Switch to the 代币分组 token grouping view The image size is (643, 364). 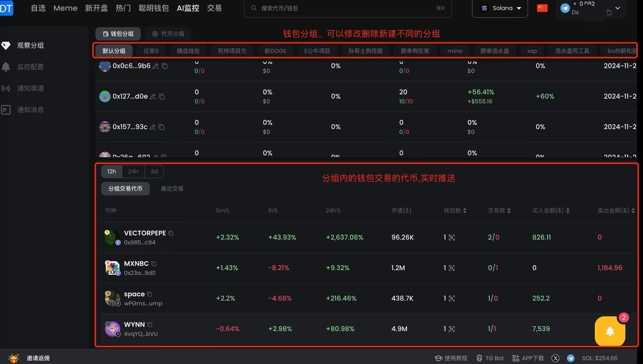[x=168, y=34]
